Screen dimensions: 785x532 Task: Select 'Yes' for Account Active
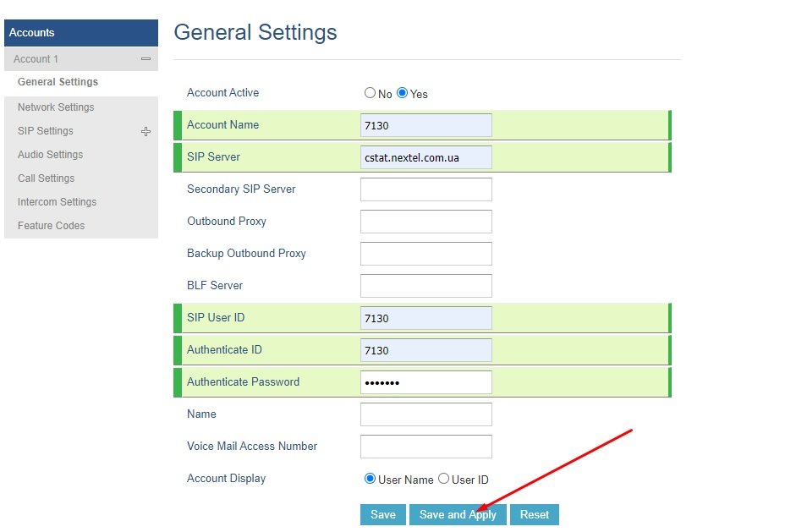[403, 93]
